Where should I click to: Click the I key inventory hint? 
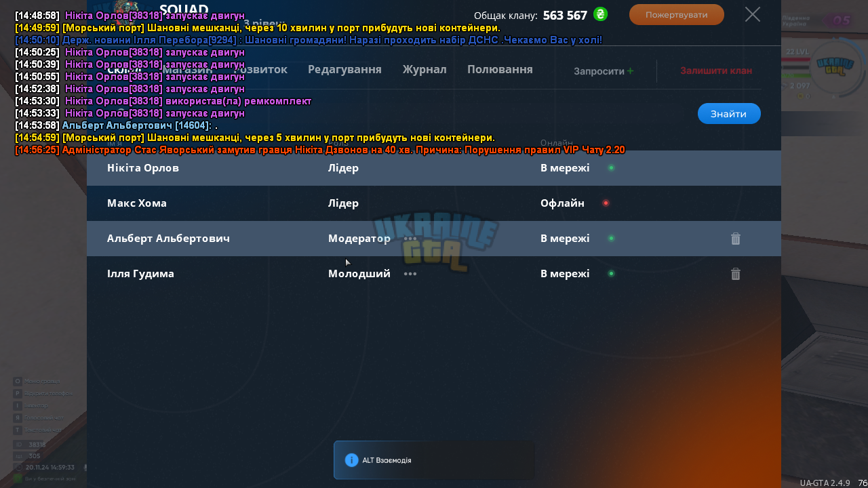tap(31, 405)
